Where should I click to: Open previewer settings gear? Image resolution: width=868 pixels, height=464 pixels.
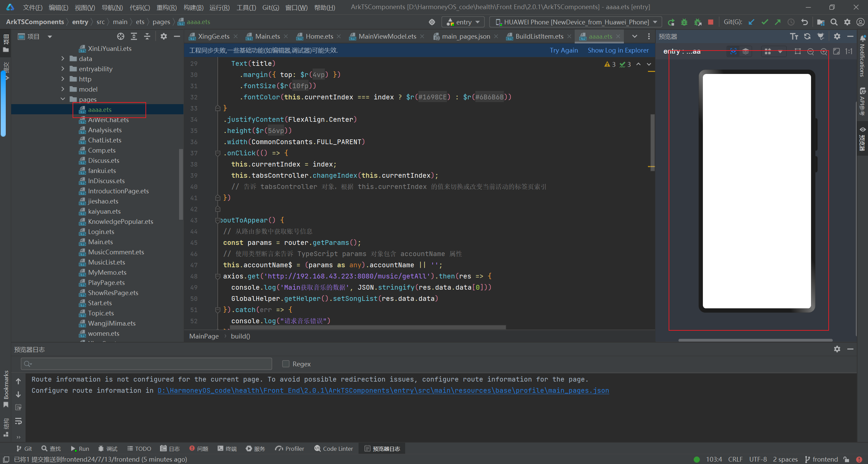click(837, 36)
